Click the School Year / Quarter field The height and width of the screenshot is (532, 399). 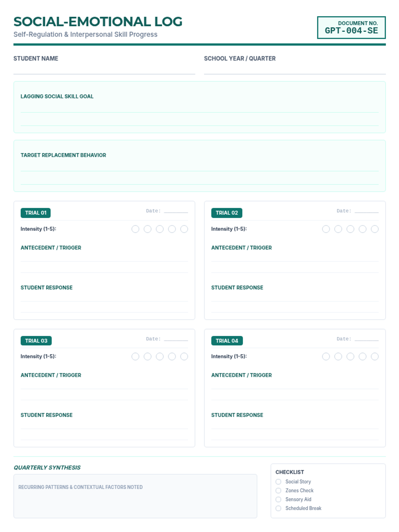tap(295, 69)
